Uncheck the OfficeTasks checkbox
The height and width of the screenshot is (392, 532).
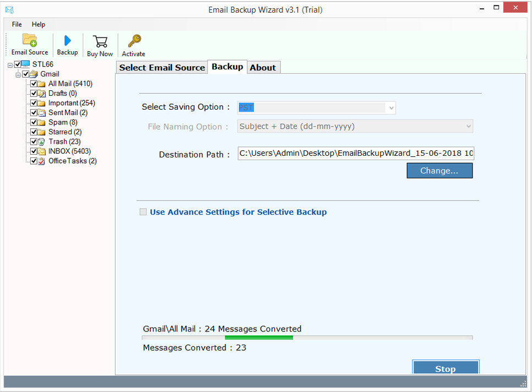[x=34, y=161]
